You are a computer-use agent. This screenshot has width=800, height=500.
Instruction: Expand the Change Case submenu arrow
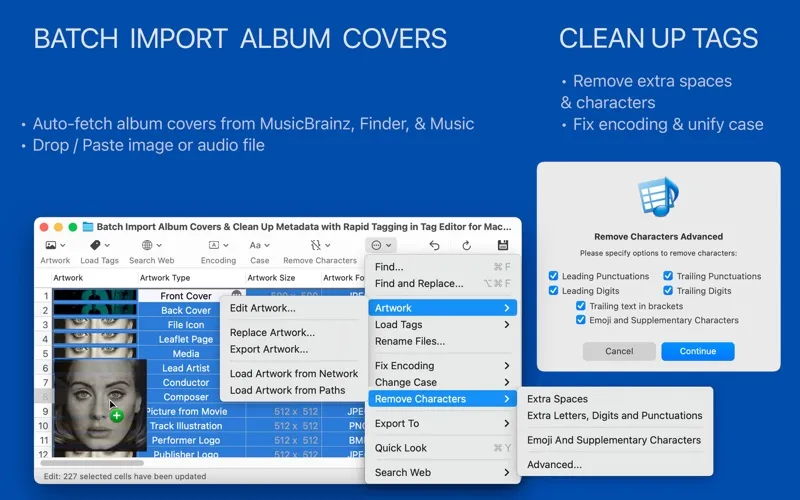[x=507, y=382]
